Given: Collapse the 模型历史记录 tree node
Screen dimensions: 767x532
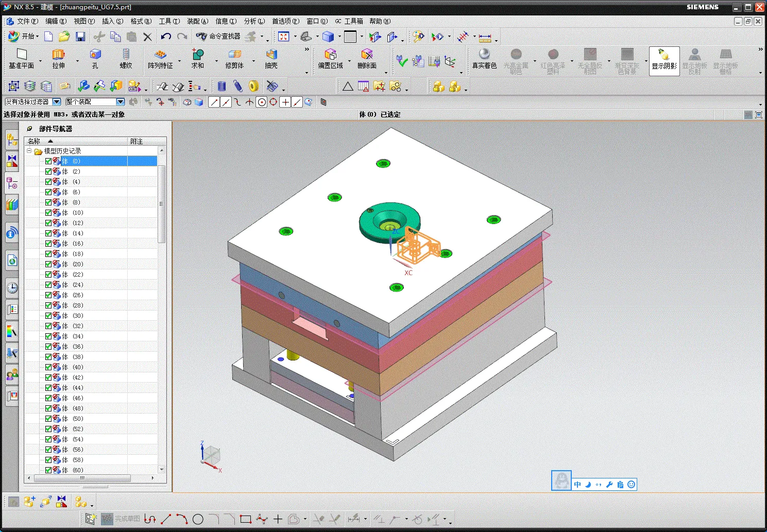Looking at the screenshot, I should [x=29, y=151].
